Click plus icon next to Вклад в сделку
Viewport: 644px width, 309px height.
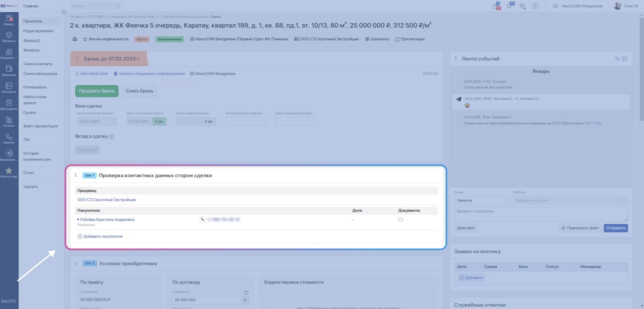[111, 137]
